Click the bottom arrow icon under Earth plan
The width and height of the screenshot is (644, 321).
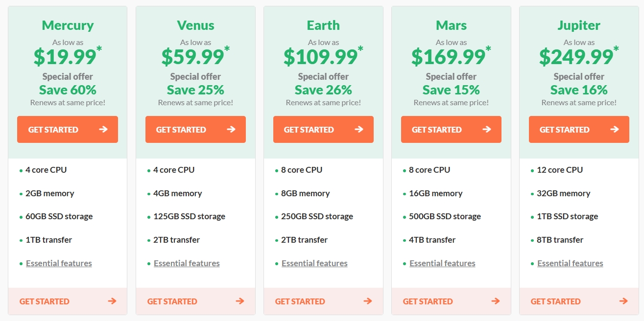pyautogui.click(x=368, y=301)
